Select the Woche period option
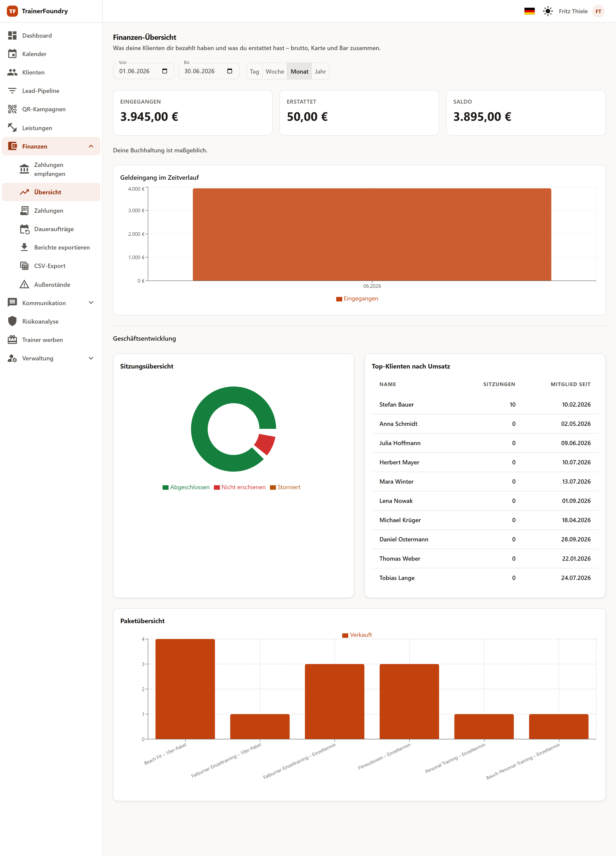616x856 pixels. click(x=275, y=71)
